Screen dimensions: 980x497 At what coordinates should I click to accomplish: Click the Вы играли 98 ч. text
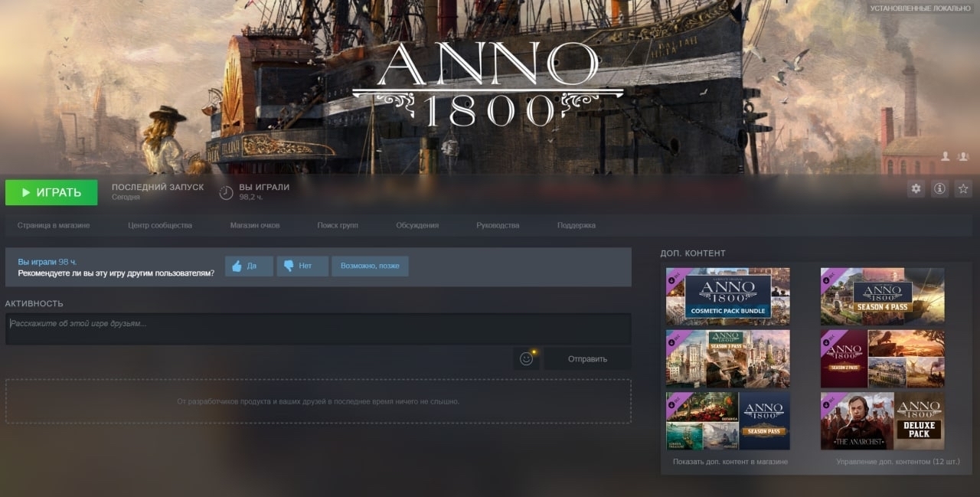coord(47,262)
